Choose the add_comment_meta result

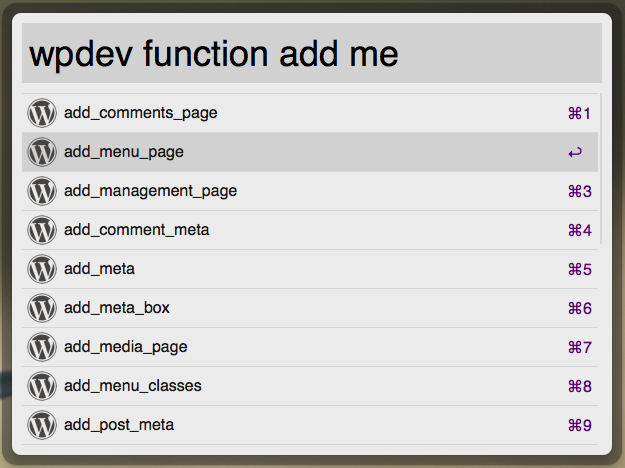tap(310, 230)
